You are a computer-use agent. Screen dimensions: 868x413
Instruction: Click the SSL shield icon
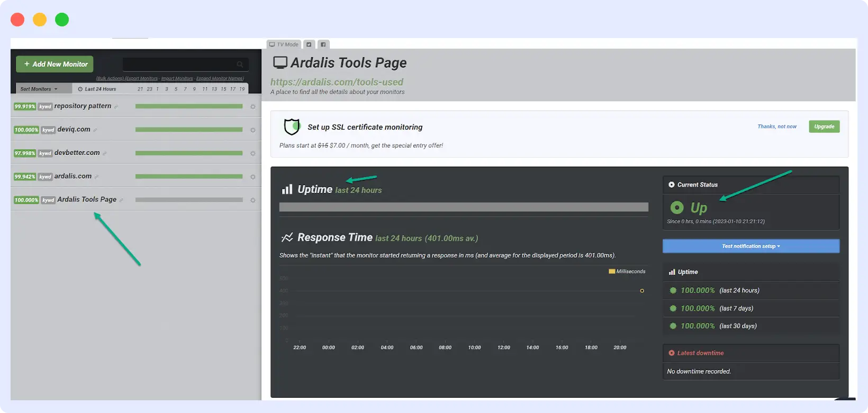pos(292,127)
